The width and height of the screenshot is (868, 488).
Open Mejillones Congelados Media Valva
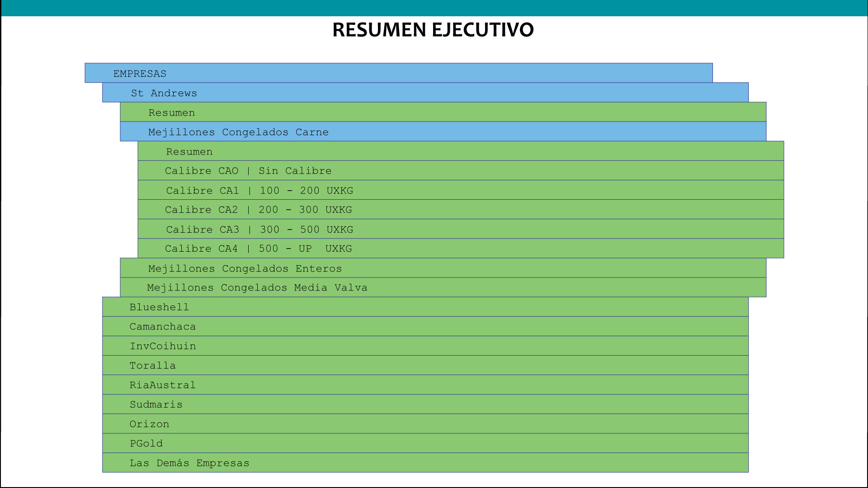point(257,287)
